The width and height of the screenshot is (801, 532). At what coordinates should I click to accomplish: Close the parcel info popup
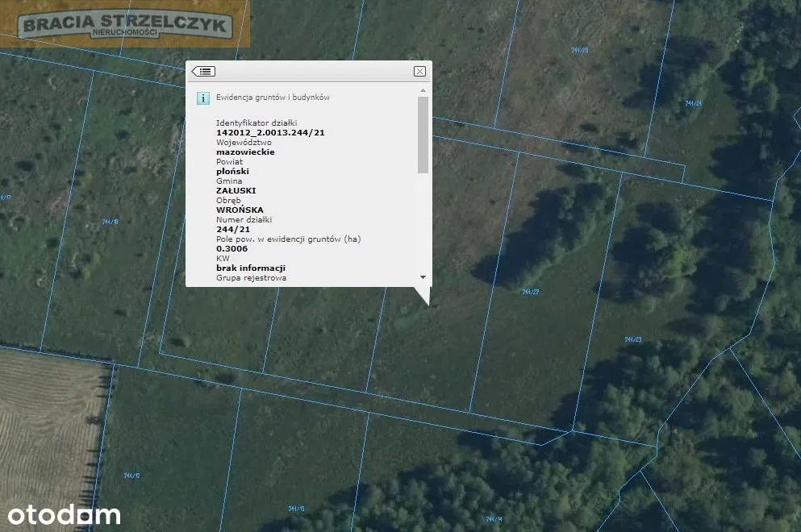419,72
